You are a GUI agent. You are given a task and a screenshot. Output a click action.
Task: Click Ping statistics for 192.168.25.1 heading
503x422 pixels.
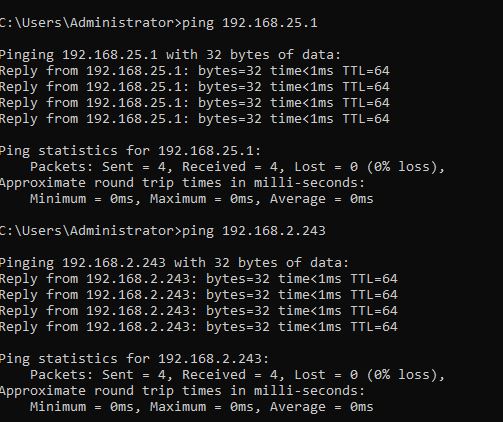click(130, 151)
